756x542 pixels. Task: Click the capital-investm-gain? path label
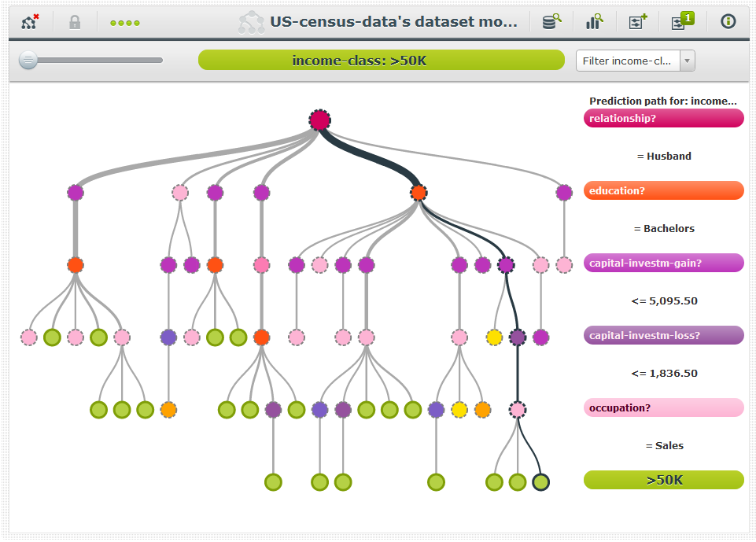(x=663, y=263)
